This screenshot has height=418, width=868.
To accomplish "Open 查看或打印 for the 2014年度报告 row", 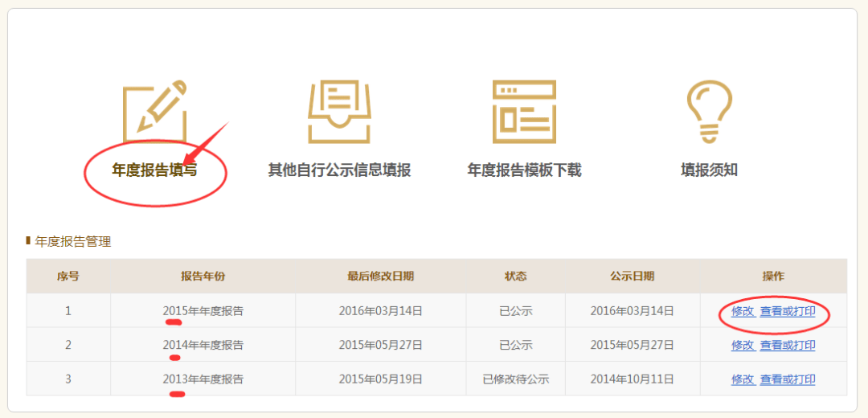I will [788, 345].
